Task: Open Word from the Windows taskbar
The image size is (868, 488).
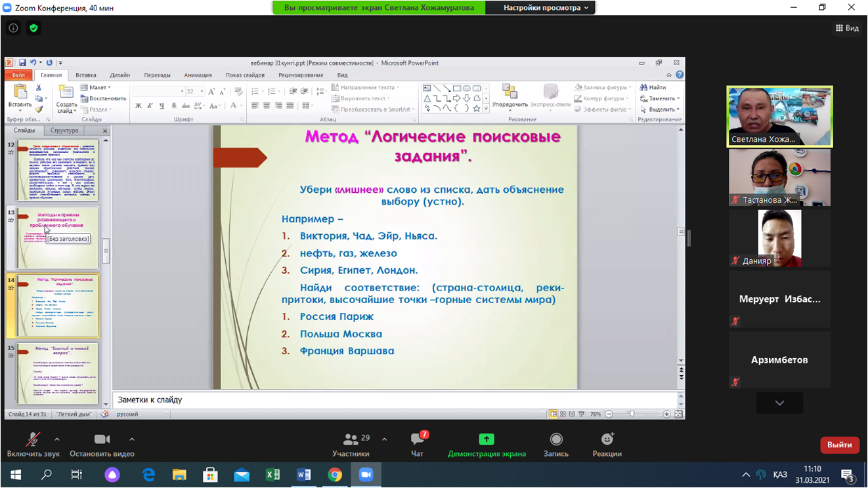Action: [303, 474]
